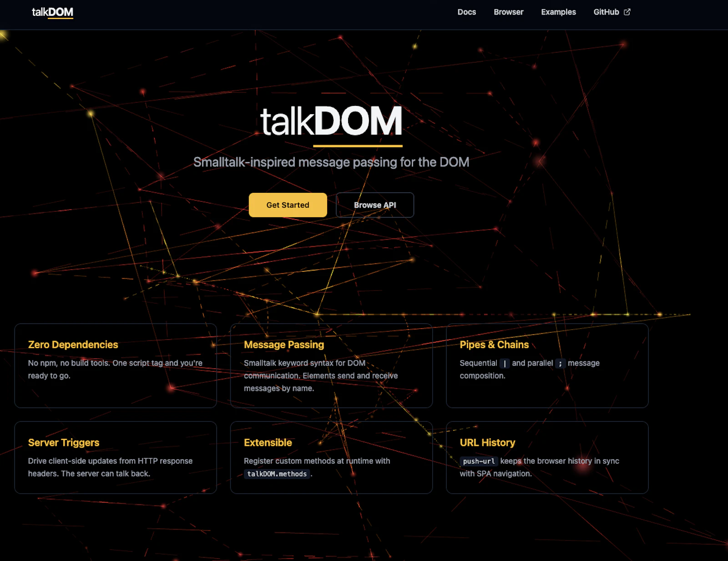728x561 pixels.
Task: Click the talkDOM logo in the navbar
Action: pyautogui.click(x=52, y=12)
